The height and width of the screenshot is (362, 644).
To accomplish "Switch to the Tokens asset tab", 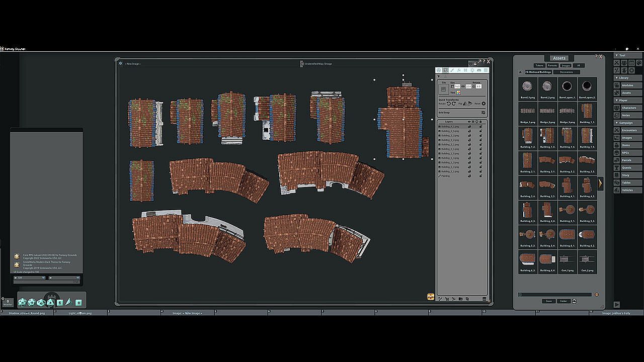I will [539, 65].
